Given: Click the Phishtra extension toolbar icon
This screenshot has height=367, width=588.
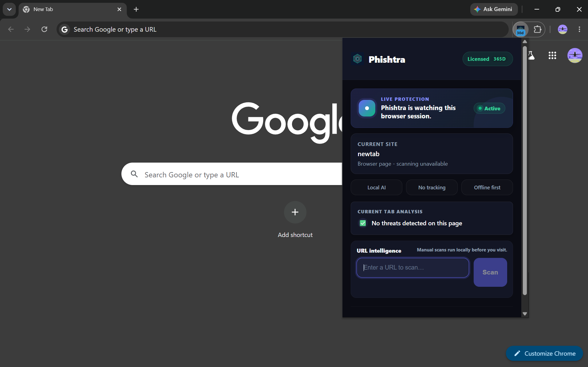Looking at the screenshot, I should 521,30.
